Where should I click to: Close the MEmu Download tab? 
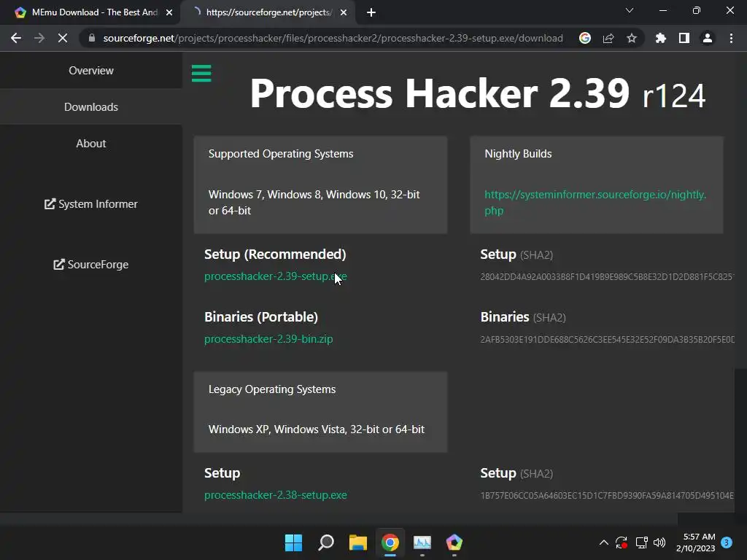169,12
